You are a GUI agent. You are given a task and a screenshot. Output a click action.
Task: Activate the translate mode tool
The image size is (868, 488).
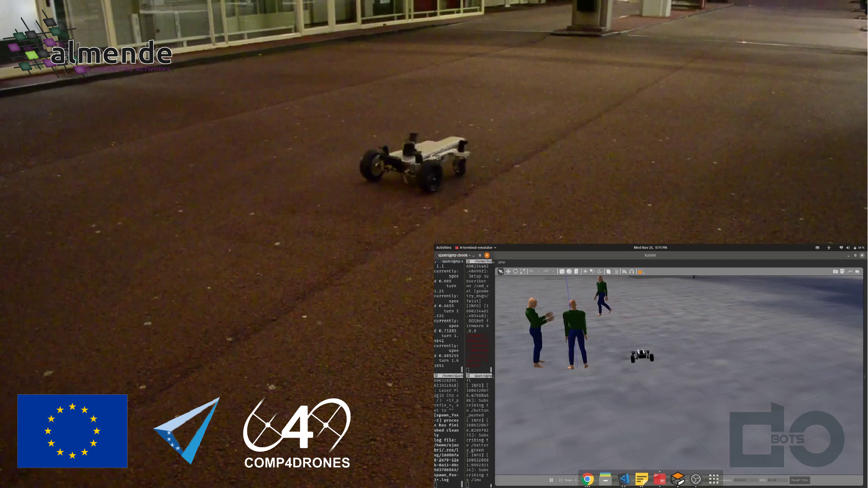click(x=508, y=272)
